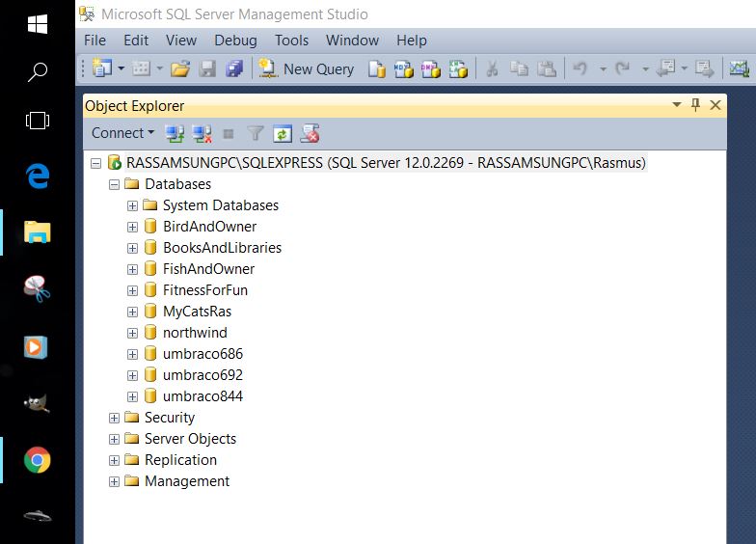Expand the northwind database node
The width and height of the screenshot is (756, 544).
[132, 333]
